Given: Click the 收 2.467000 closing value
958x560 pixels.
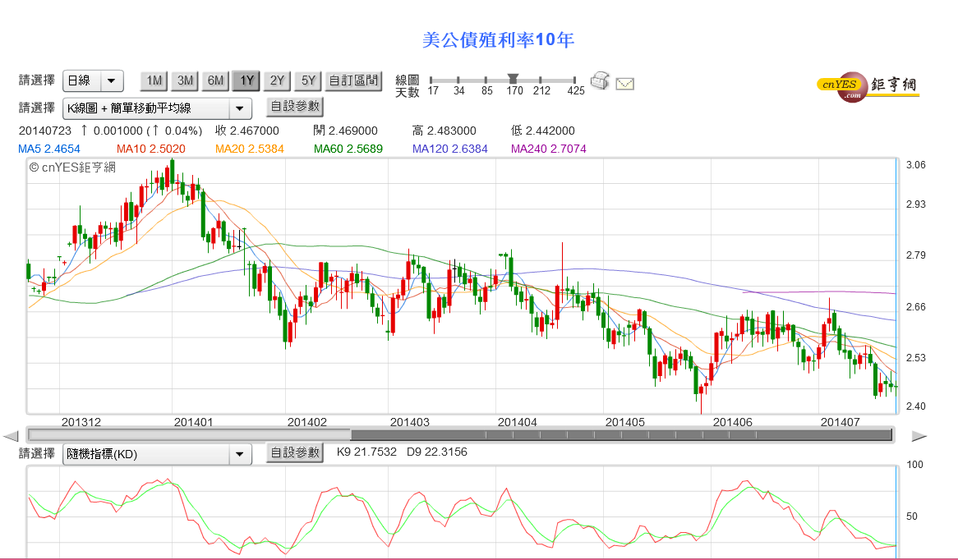Looking at the screenshot, I should click(x=247, y=131).
